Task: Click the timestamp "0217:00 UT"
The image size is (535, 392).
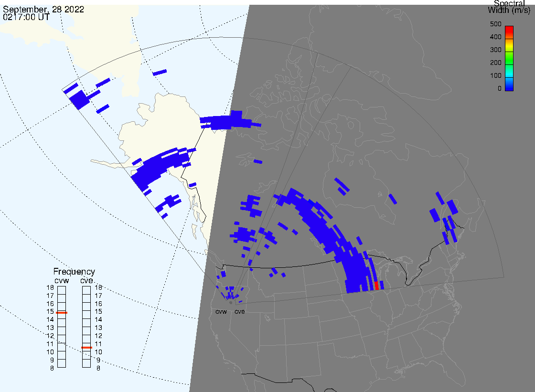Action: coord(26,17)
